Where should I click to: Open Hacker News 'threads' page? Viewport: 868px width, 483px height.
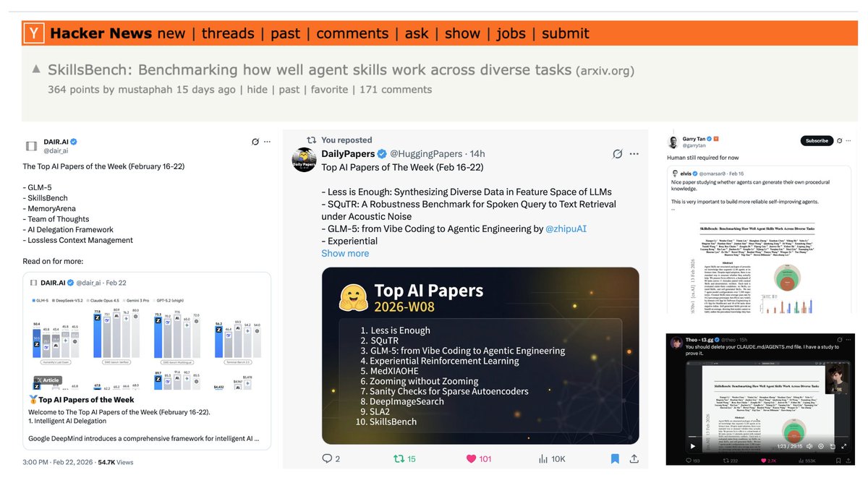228,33
